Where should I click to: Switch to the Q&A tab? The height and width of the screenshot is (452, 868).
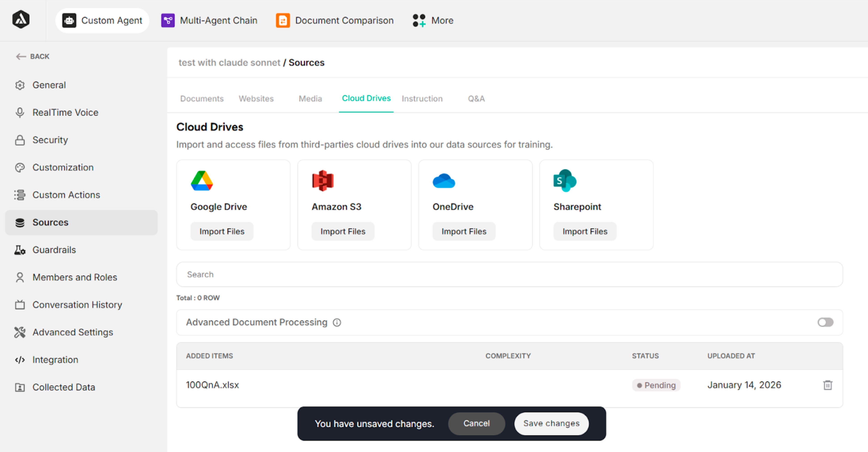476,98
